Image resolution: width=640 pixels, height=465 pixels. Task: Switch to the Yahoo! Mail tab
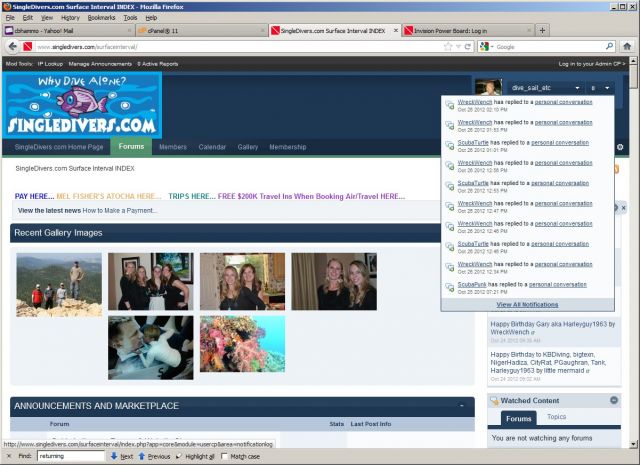(68, 31)
